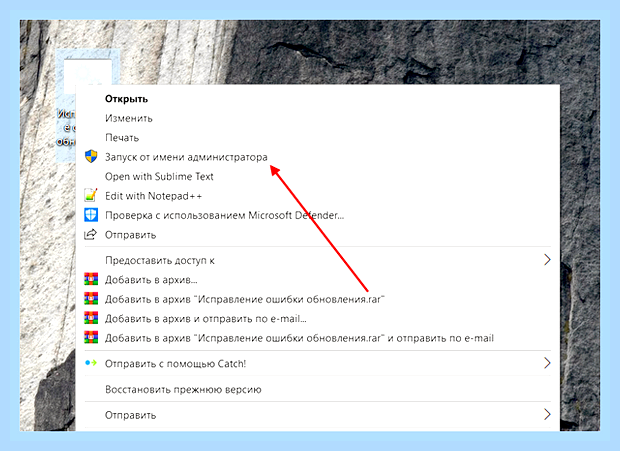Expand the Отправить с помощью Catch! arrow
The width and height of the screenshot is (620, 451).
tap(547, 363)
